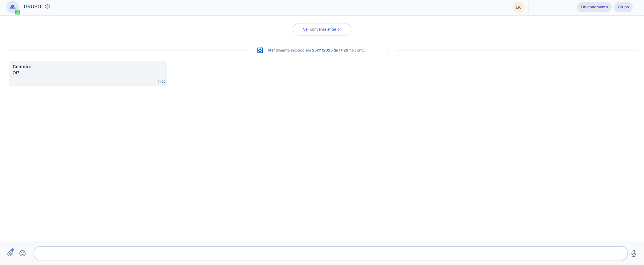The width and height of the screenshot is (644, 265).
Task: Click the inbox icon beside 'Atendimento iniciado'
Action: tap(260, 50)
